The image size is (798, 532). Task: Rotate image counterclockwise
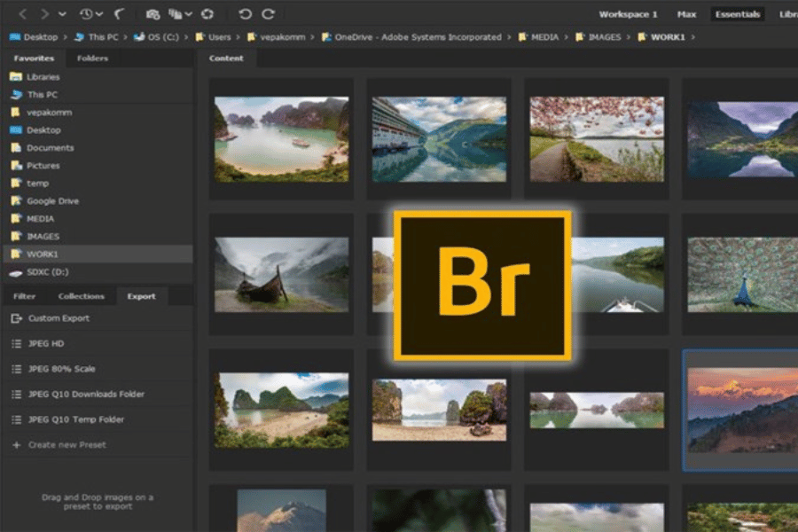point(246,14)
